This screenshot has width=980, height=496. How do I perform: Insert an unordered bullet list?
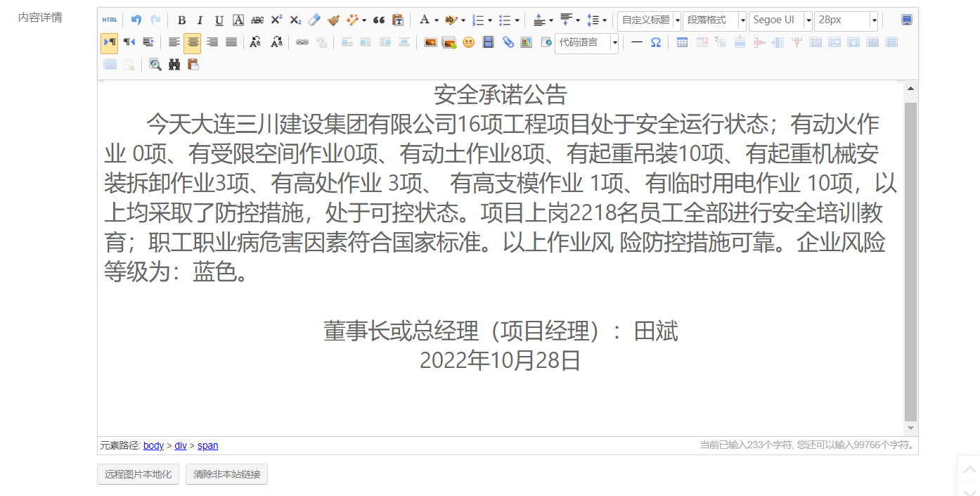coord(504,20)
